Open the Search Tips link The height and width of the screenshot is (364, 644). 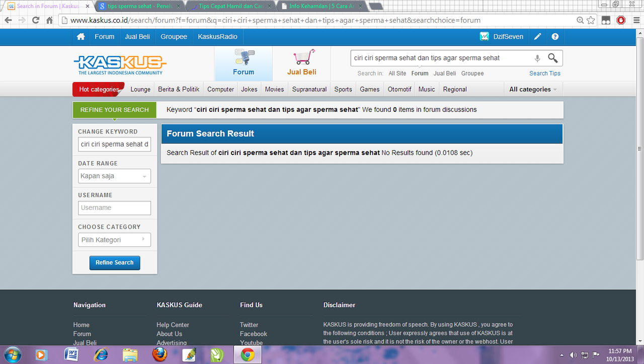click(x=545, y=74)
